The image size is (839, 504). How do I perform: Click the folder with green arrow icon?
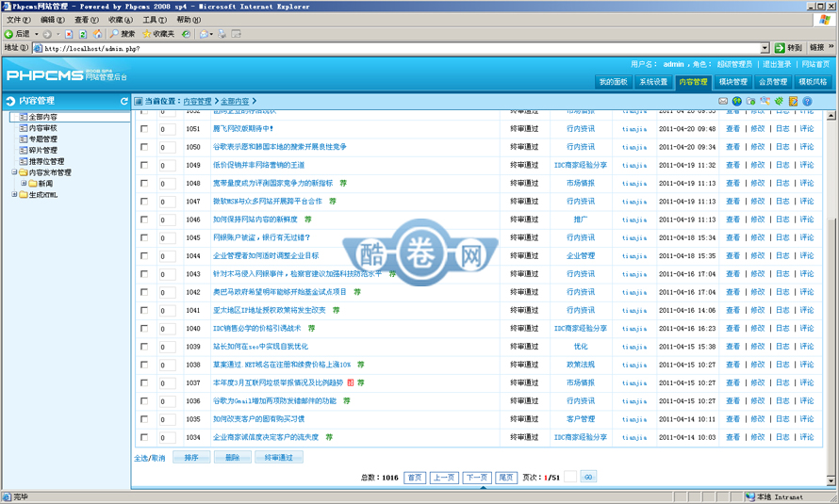pyautogui.click(x=750, y=101)
